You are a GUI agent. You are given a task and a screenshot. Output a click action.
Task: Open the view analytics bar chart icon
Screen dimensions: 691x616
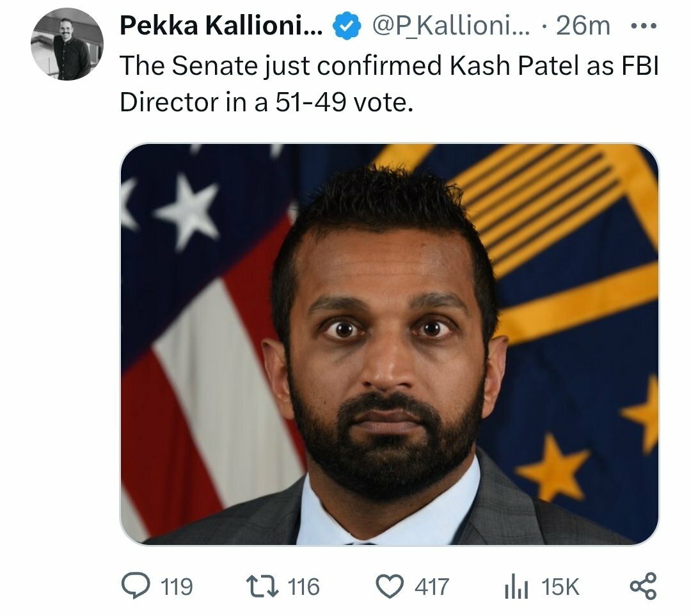[x=516, y=587]
